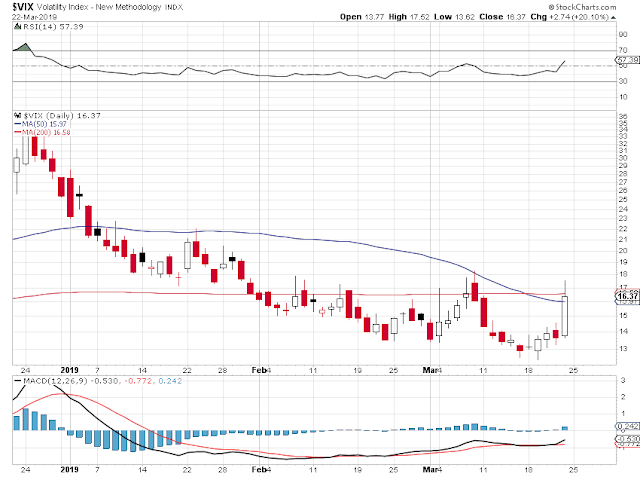Click the tall white candle of the latest session

point(565,316)
